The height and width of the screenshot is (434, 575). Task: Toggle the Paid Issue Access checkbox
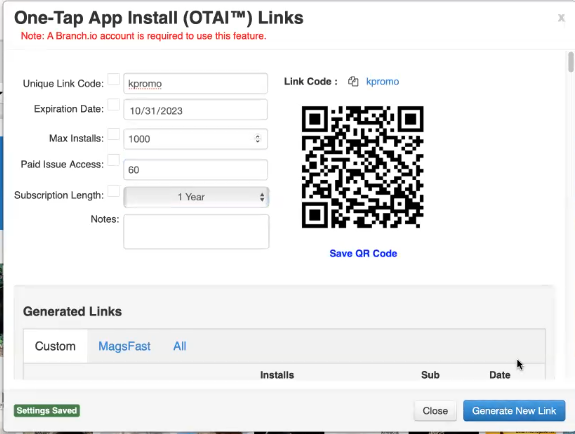point(114,160)
